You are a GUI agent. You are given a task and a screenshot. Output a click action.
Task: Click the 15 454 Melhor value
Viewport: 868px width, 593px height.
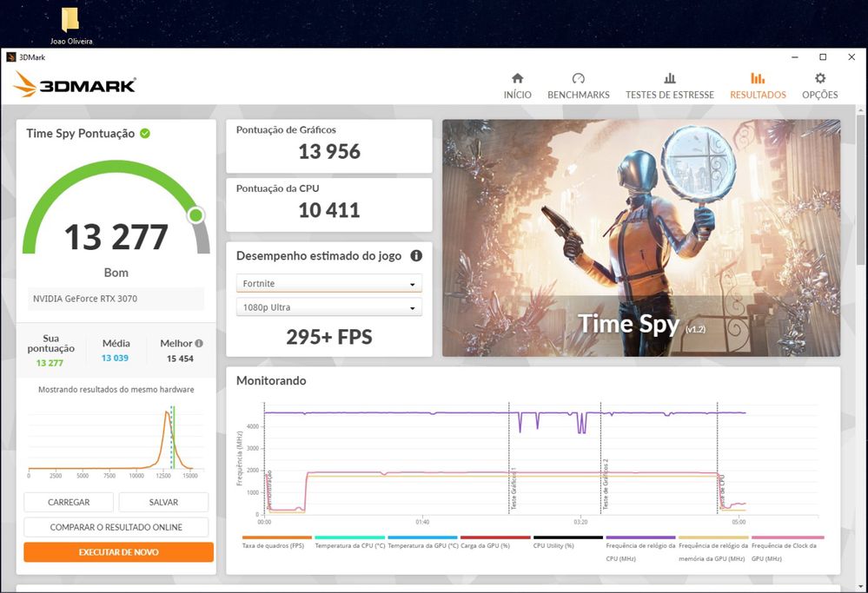click(180, 359)
